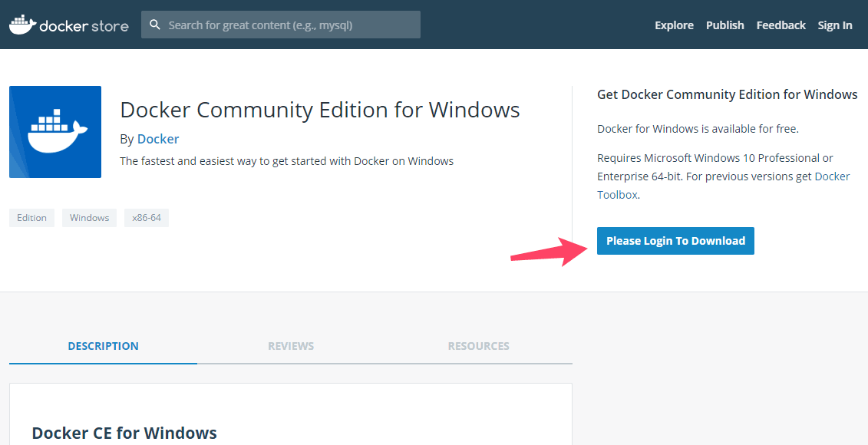Click the blue Docker whale product image

click(55, 132)
